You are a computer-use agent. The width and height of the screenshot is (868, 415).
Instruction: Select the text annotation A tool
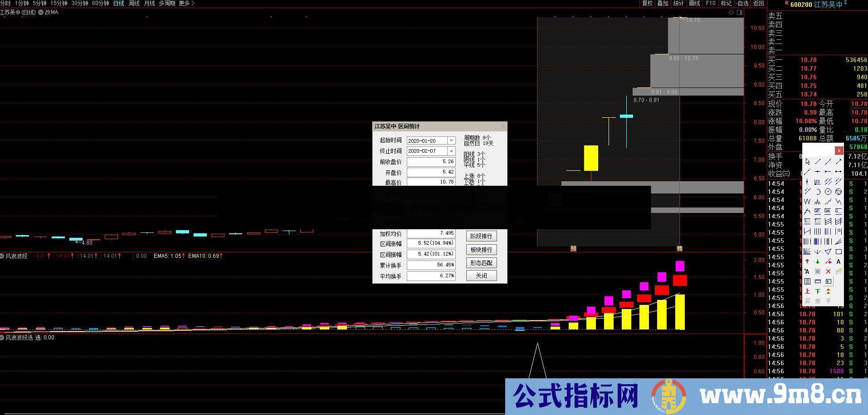click(839, 261)
